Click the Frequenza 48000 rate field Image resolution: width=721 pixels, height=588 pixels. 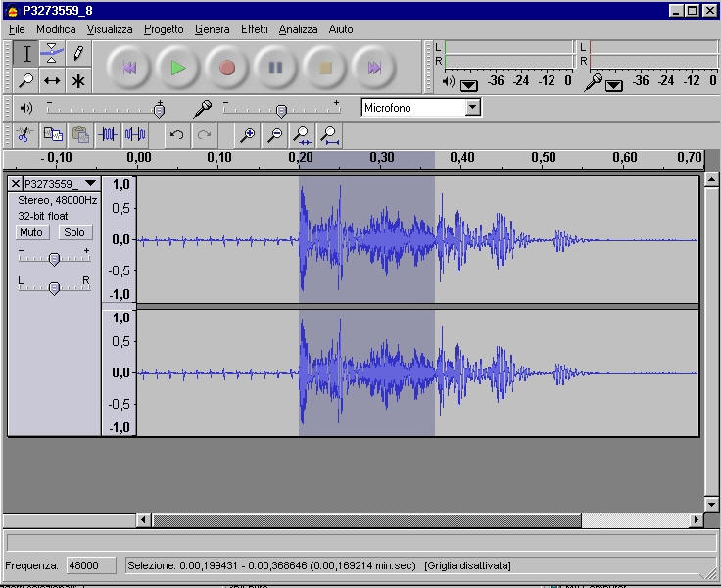pyautogui.click(x=91, y=565)
